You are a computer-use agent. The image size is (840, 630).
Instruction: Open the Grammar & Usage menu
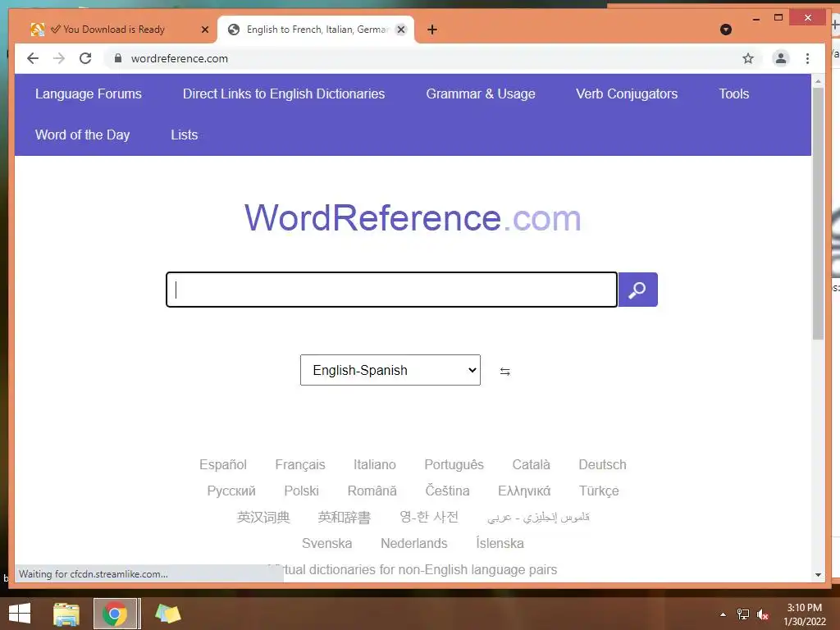[x=481, y=94]
